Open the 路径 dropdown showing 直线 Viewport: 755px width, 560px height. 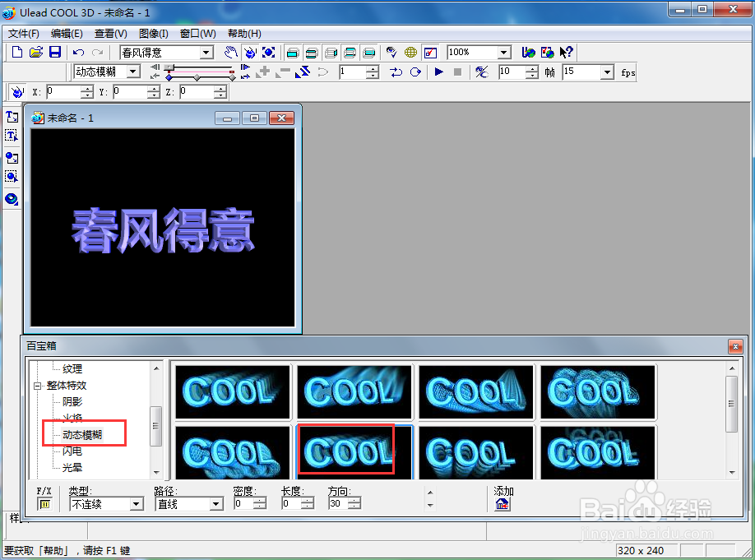coord(216,504)
